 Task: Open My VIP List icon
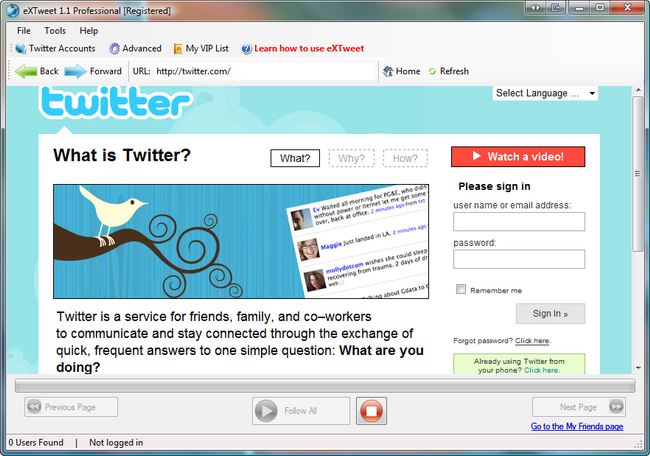tap(178, 49)
